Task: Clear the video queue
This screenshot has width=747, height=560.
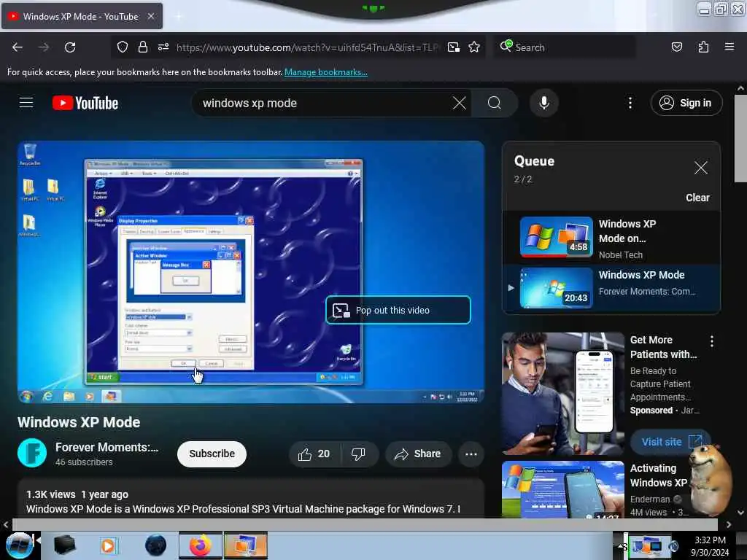Action: coord(697,198)
